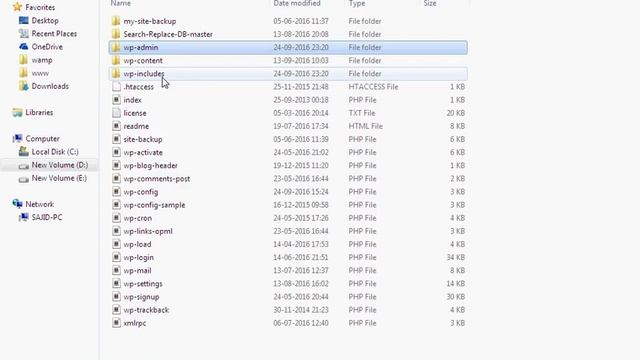Screen dimensions: 640x360
Task: Click the HTML File type cell
Action: [x=365, y=126]
